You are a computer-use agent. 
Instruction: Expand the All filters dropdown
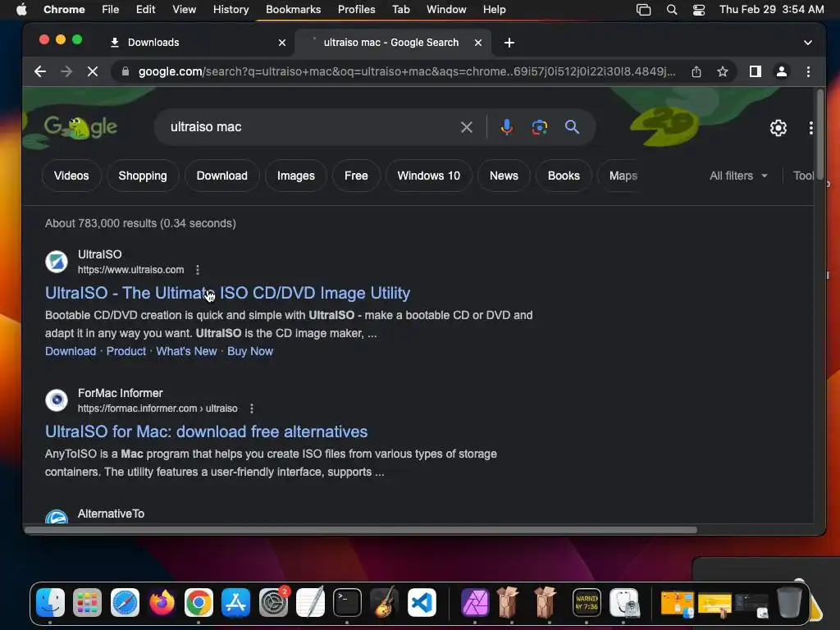(738, 176)
